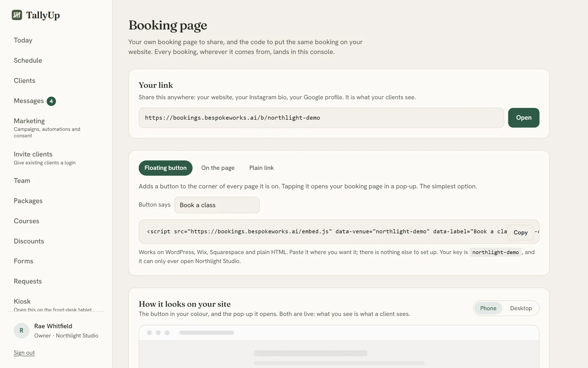Open Invite clients in sidebar
The height and width of the screenshot is (368, 588).
pos(45,158)
